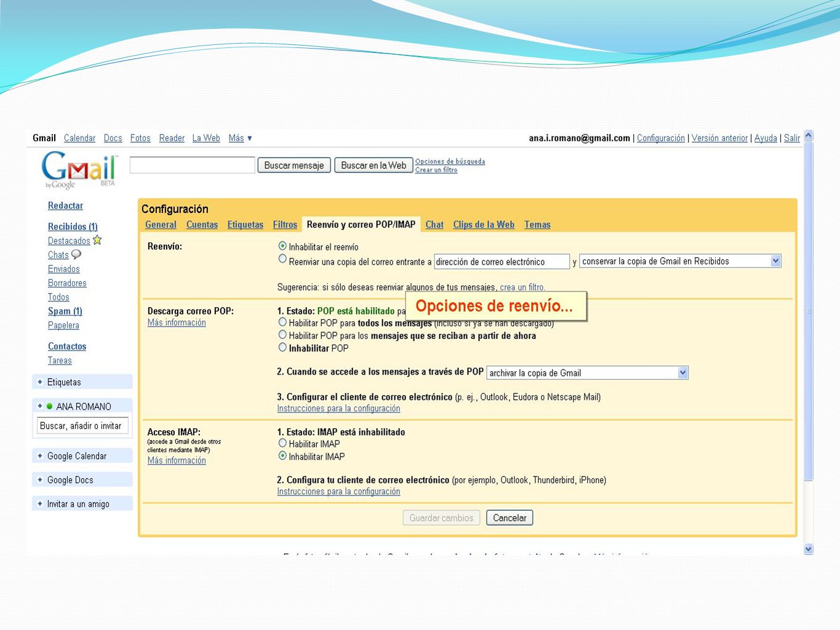Click the scrollbar down arrow
Viewport: 840px width, 630px height.
pos(809,549)
